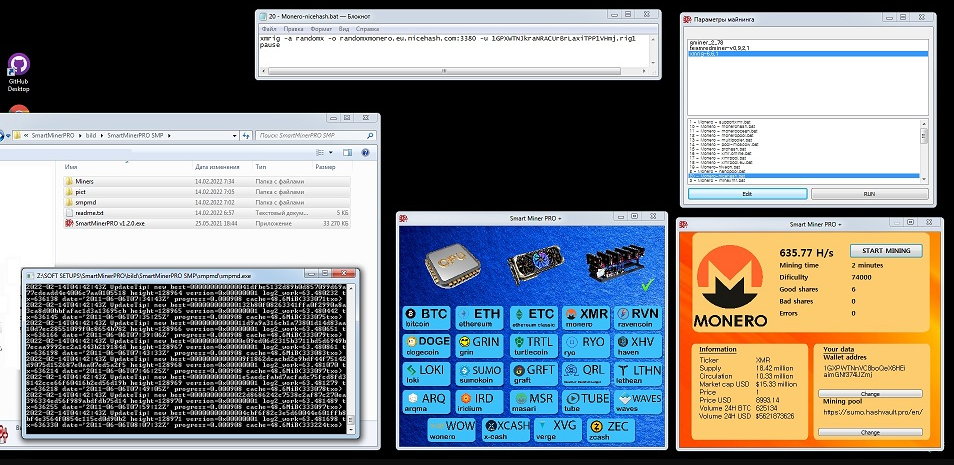The width and height of the screenshot is (954, 465).
Task: Choose the graphics card mining icon
Action: [530, 261]
